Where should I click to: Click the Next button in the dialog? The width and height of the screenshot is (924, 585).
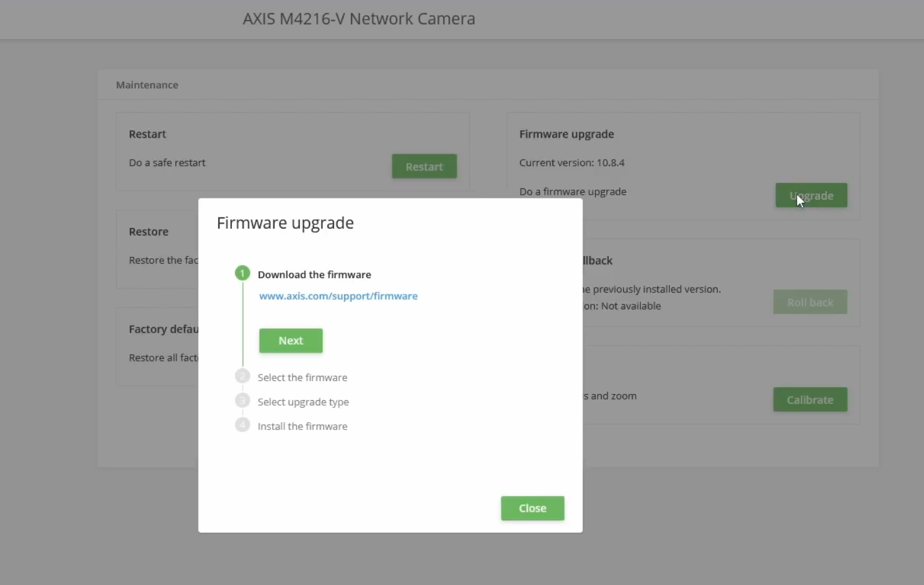click(x=291, y=341)
